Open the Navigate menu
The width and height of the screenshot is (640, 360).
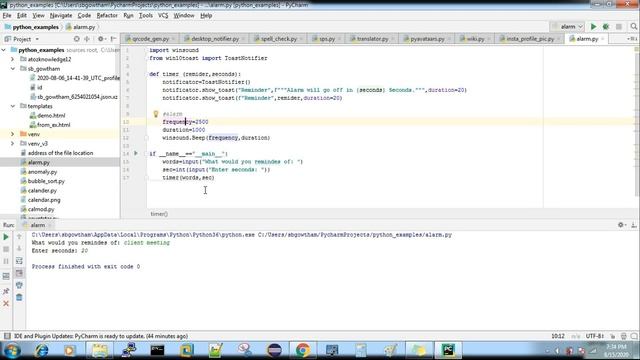(x=61, y=16)
